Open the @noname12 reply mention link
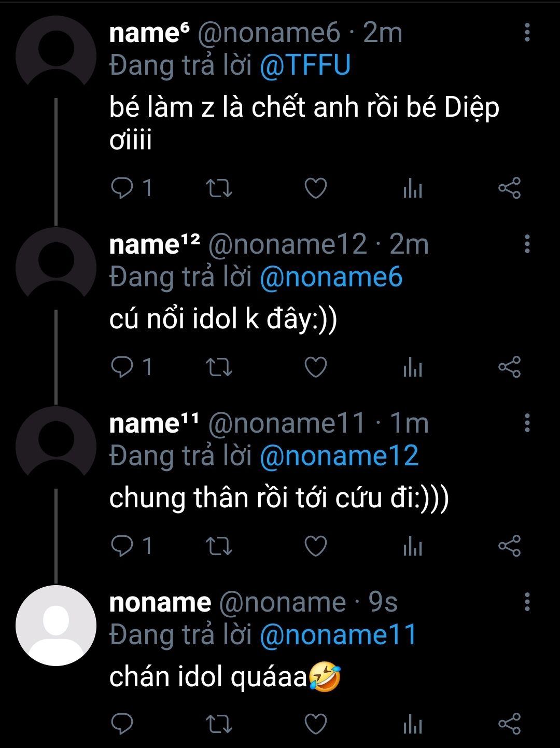The height and width of the screenshot is (748, 560). click(x=339, y=456)
